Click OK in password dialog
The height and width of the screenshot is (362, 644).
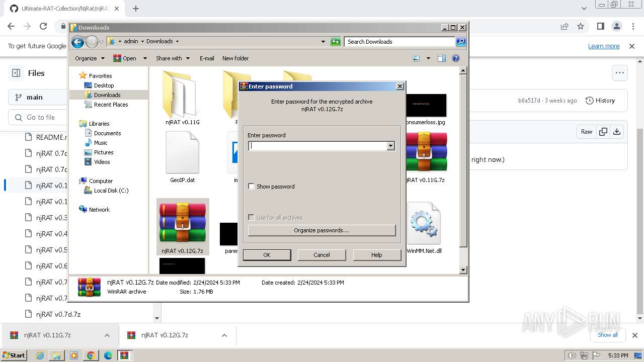pyautogui.click(x=267, y=255)
